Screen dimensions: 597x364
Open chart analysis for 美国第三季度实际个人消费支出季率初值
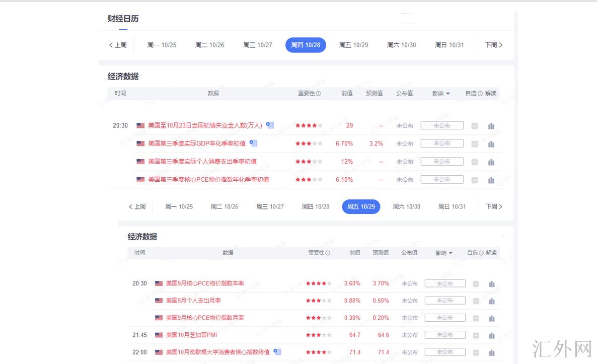click(491, 162)
